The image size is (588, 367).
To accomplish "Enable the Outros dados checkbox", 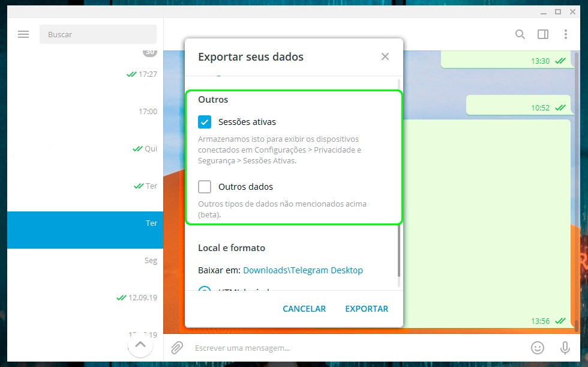I will [x=205, y=187].
